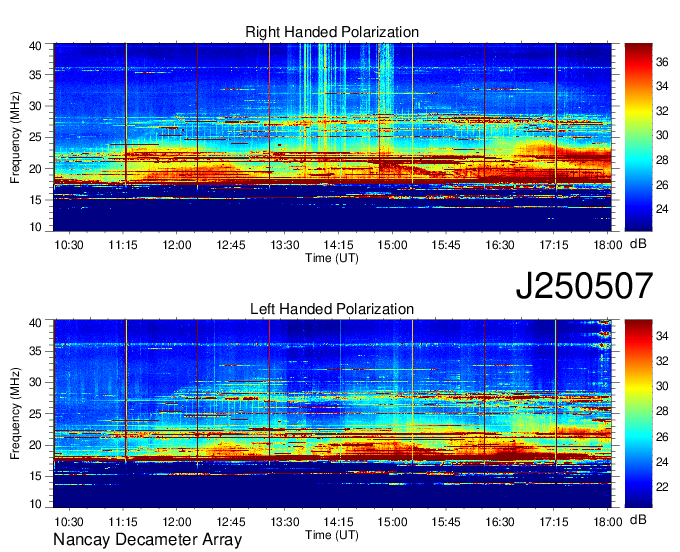Click 13:30 tick on right-handed plot time axis

point(285,245)
